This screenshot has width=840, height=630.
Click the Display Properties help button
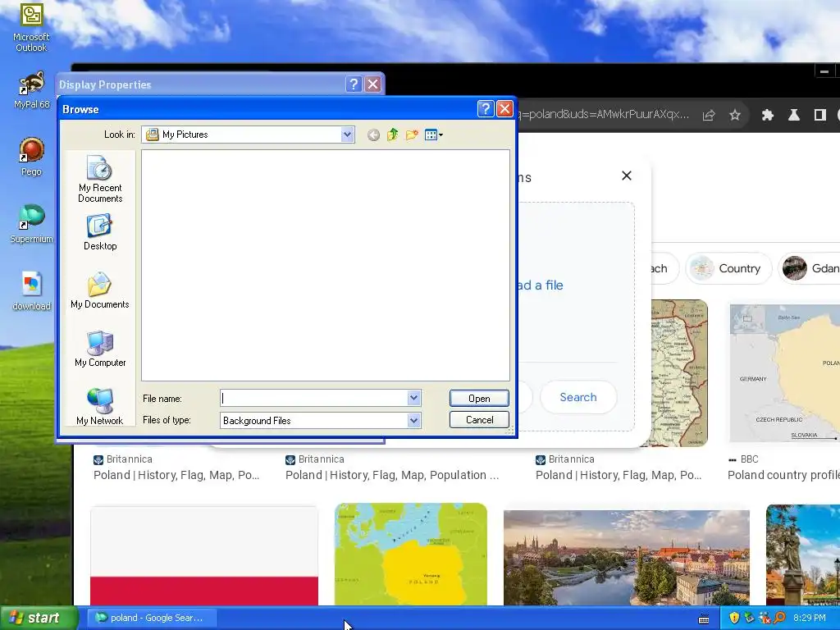click(354, 84)
